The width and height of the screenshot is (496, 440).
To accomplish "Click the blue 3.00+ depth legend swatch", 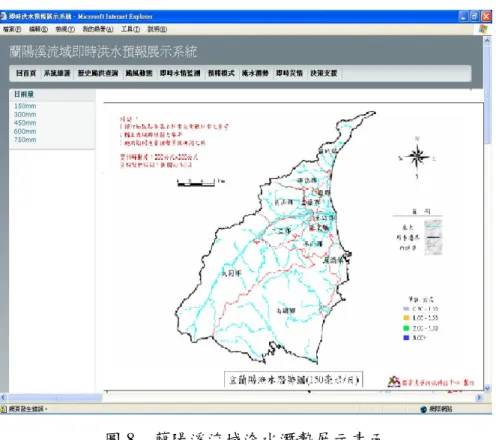I will (x=406, y=338).
